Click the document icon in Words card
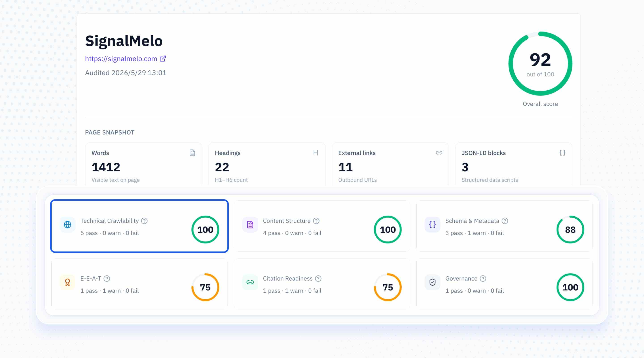This screenshot has height=358, width=644. 192,153
